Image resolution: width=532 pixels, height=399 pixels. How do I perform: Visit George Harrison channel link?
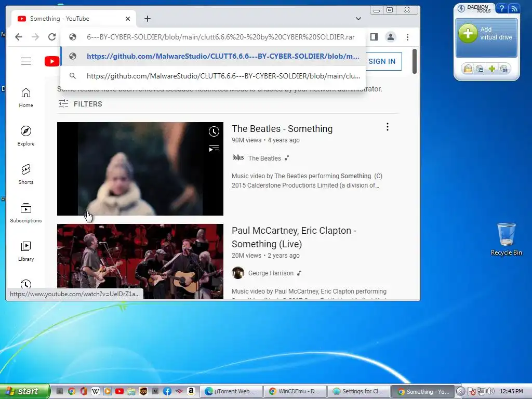271,273
